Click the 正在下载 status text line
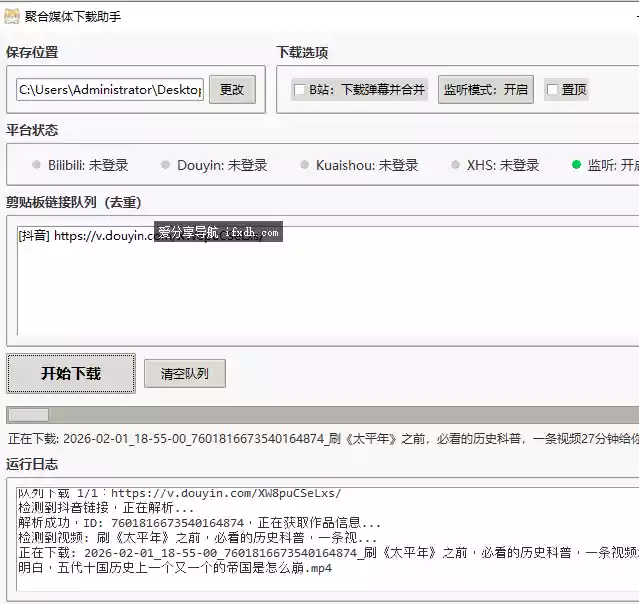This screenshot has width=639, height=604. coord(323,439)
